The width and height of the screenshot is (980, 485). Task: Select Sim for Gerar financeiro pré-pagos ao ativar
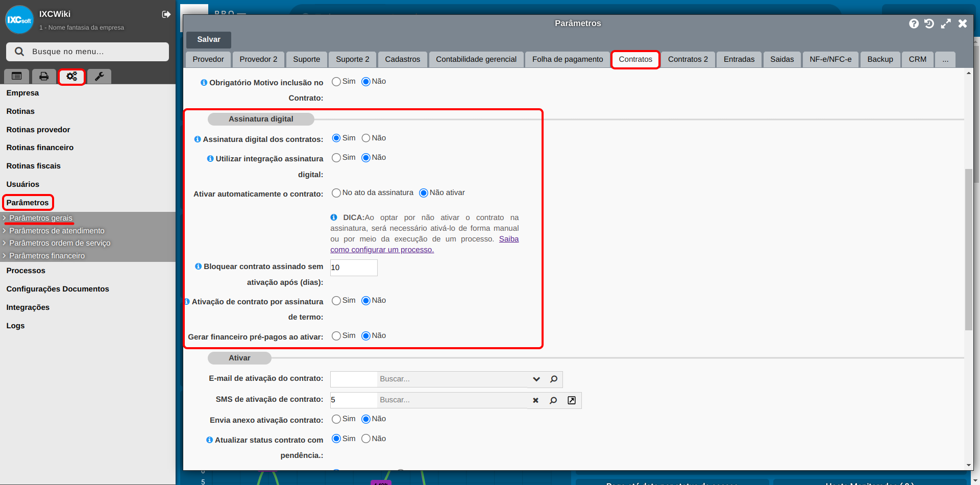click(336, 336)
